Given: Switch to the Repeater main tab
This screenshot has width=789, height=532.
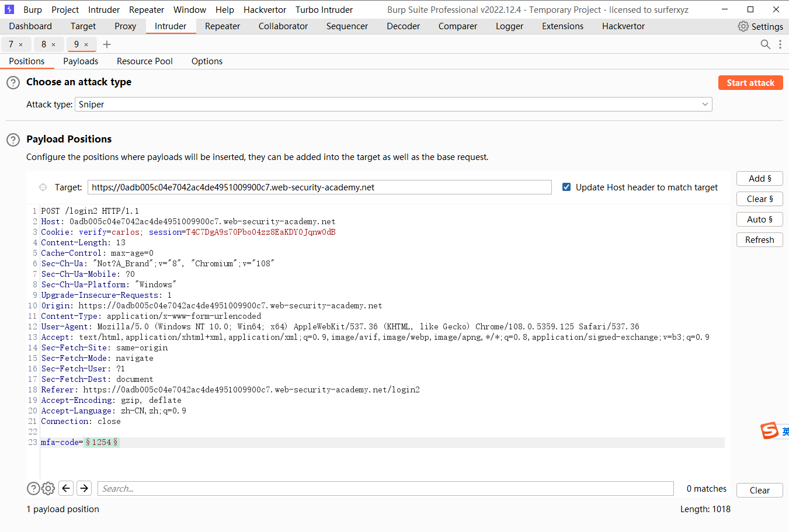Looking at the screenshot, I should pos(223,26).
